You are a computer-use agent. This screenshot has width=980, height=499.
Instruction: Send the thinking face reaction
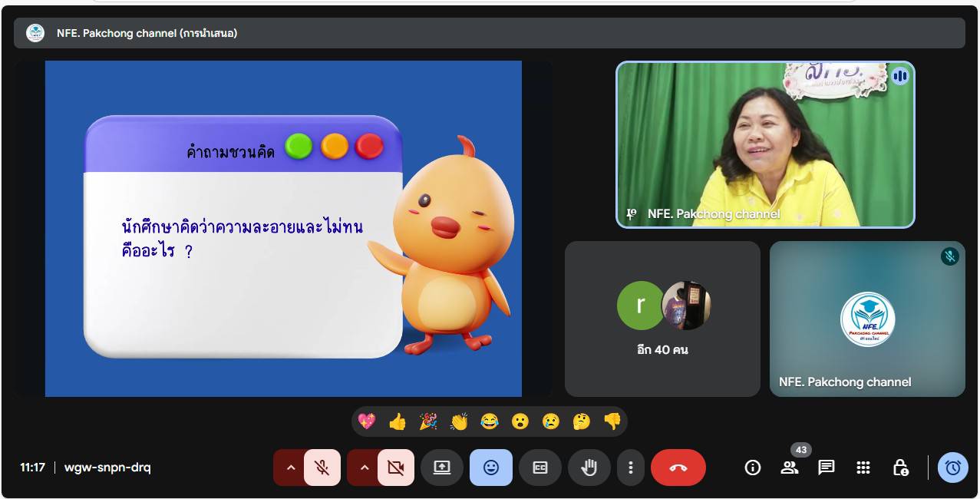pos(582,421)
